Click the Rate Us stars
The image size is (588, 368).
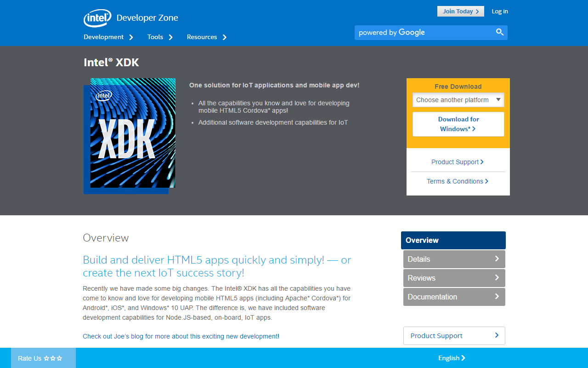[x=53, y=358]
